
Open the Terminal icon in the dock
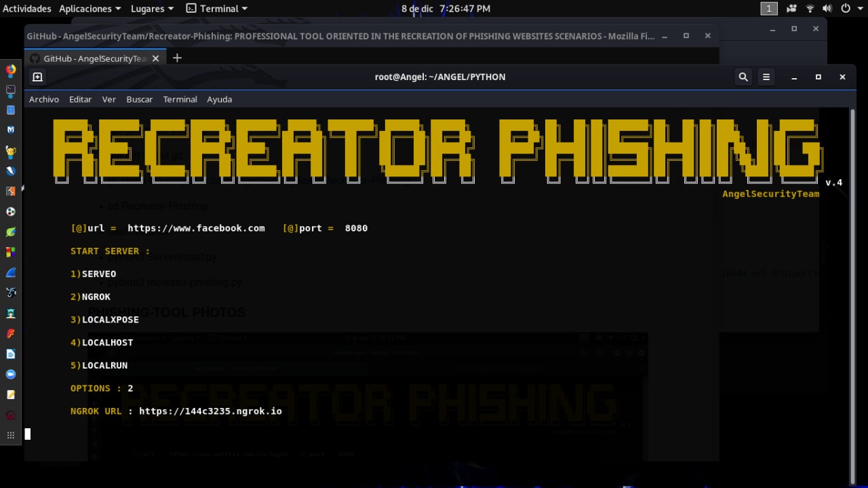coord(11,90)
